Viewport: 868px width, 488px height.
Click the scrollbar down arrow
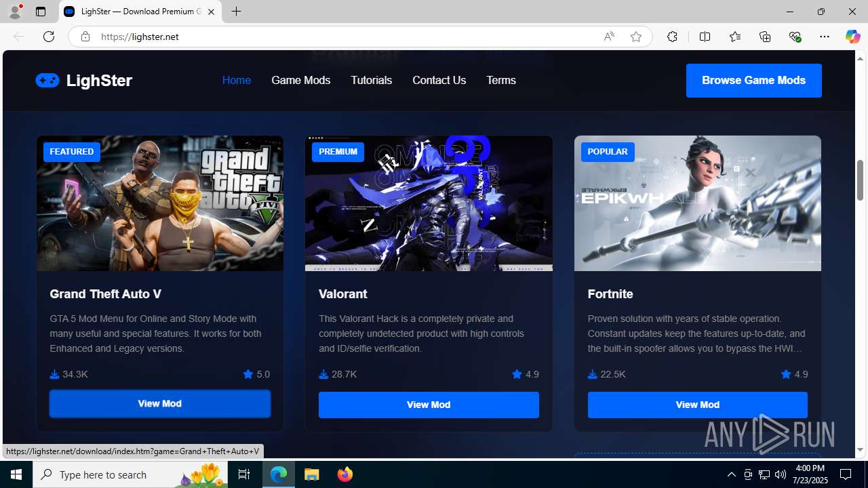(x=861, y=450)
